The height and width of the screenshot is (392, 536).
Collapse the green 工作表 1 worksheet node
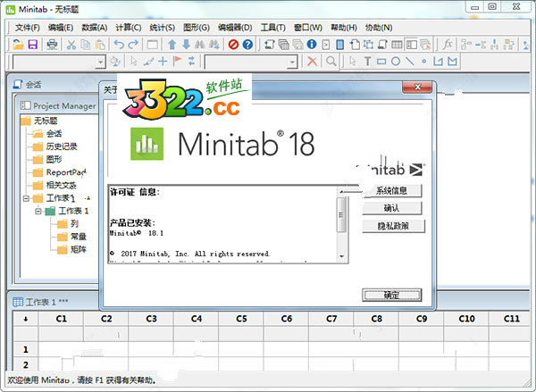coord(38,211)
